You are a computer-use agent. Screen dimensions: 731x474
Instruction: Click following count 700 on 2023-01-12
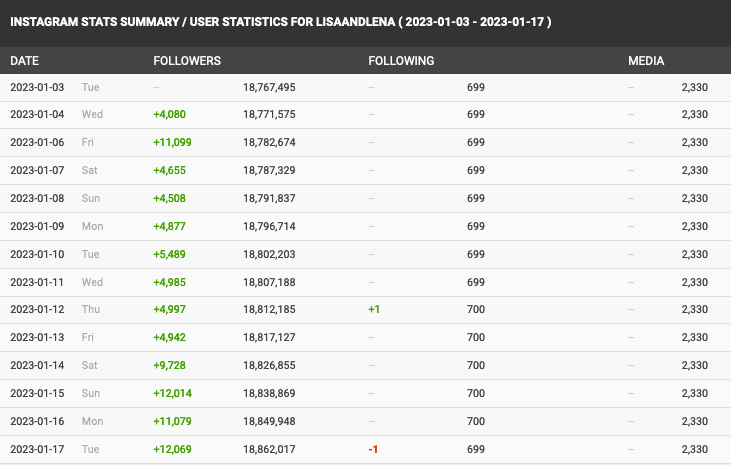pyautogui.click(x=476, y=309)
